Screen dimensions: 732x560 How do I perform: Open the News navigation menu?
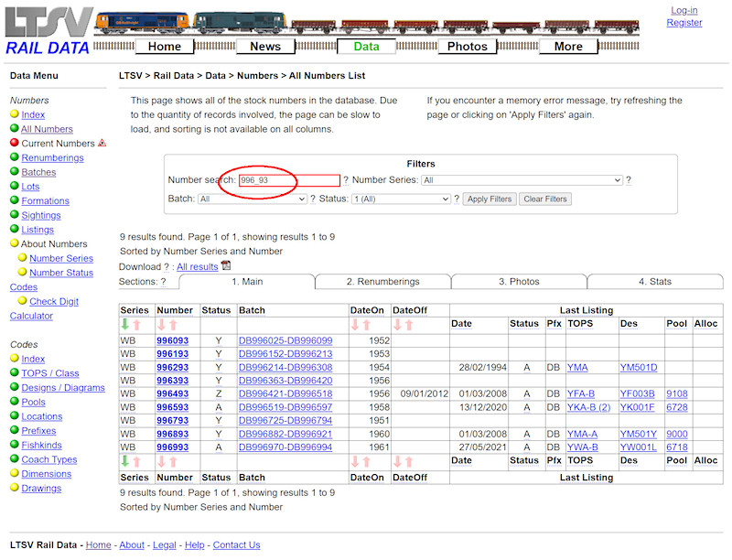click(x=265, y=46)
